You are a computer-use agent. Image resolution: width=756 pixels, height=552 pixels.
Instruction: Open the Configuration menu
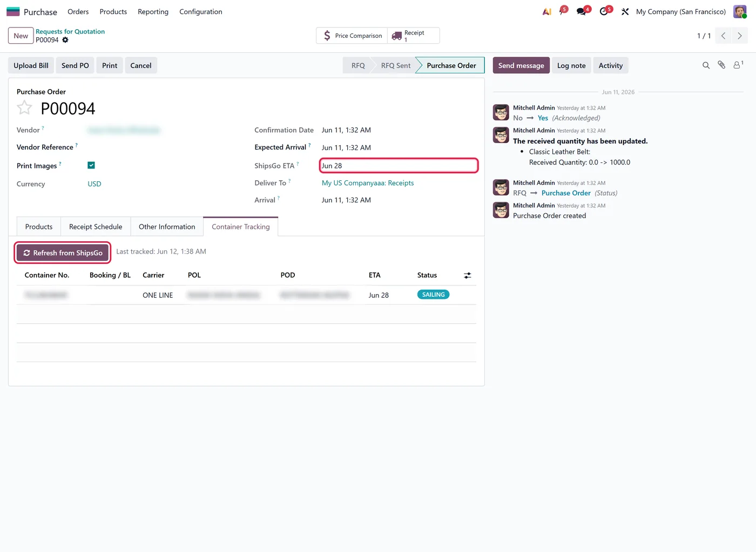tap(201, 11)
